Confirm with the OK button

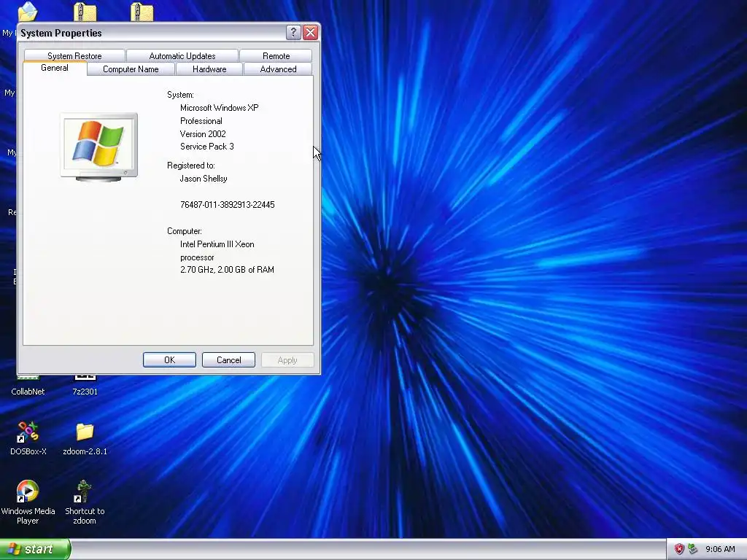[x=169, y=360]
